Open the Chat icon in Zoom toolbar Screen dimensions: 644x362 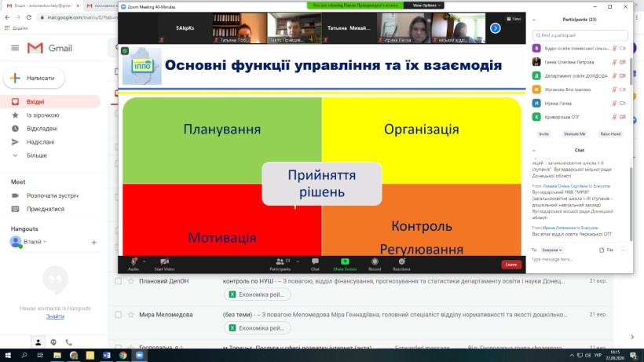(315, 261)
